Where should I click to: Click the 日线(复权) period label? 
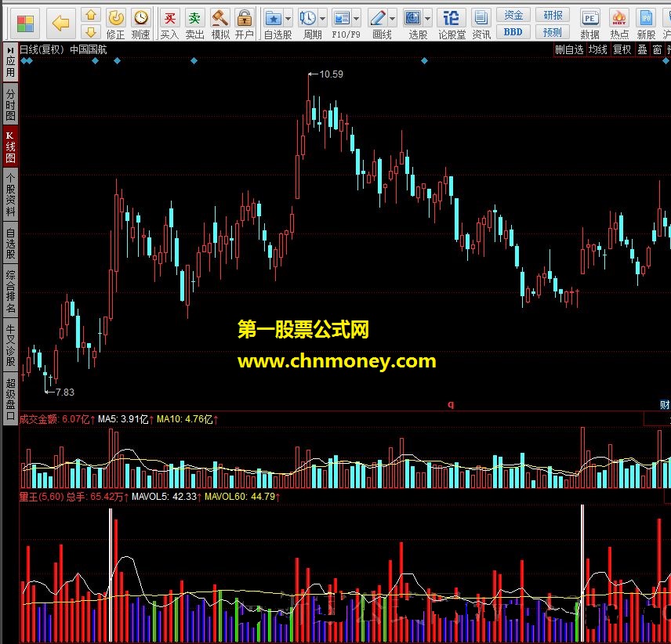pyautogui.click(x=42, y=49)
